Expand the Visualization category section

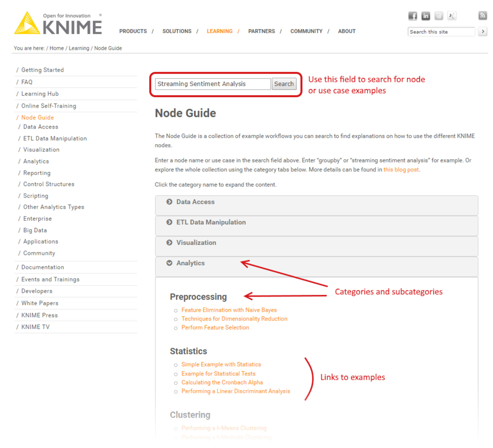(316, 246)
